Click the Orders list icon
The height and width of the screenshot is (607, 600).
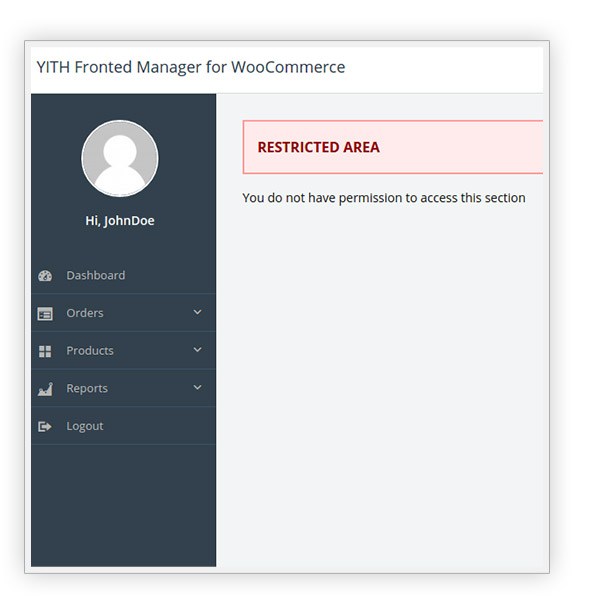45,314
